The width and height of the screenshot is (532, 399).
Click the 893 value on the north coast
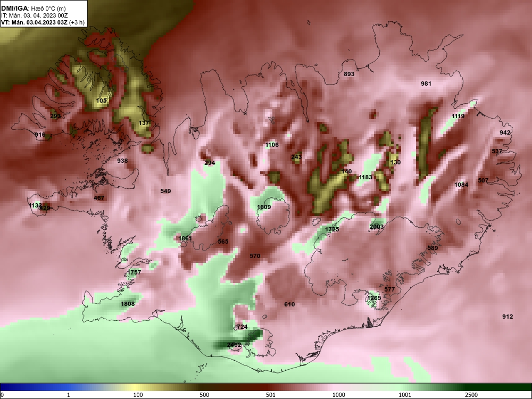[x=349, y=74]
